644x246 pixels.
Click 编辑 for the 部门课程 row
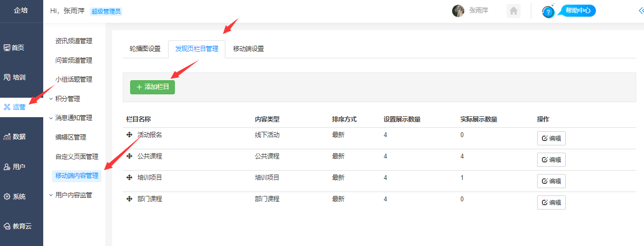[x=551, y=202]
